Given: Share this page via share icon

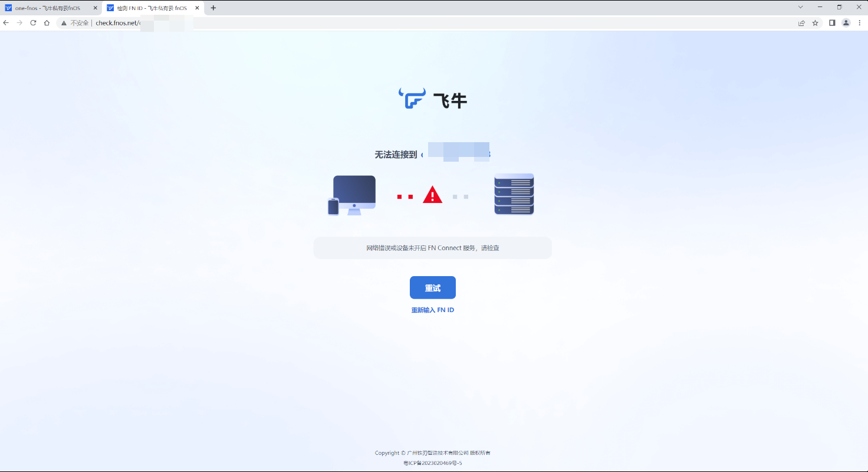Looking at the screenshot, I should (x=801, y=23).
